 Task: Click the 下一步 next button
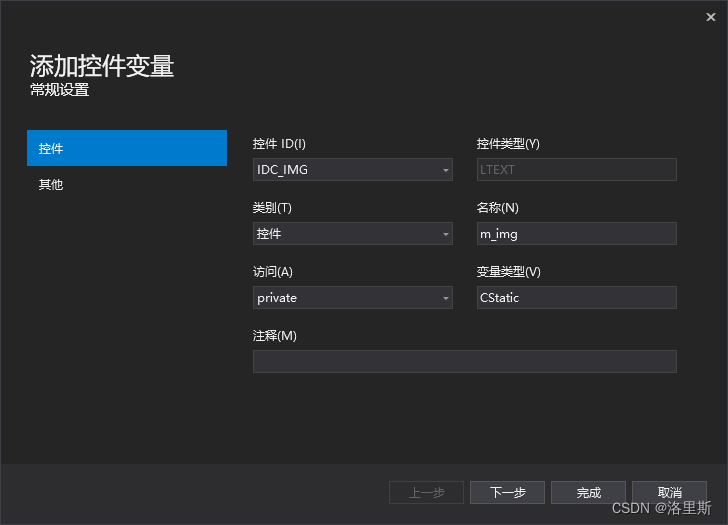tap(507, 493)
